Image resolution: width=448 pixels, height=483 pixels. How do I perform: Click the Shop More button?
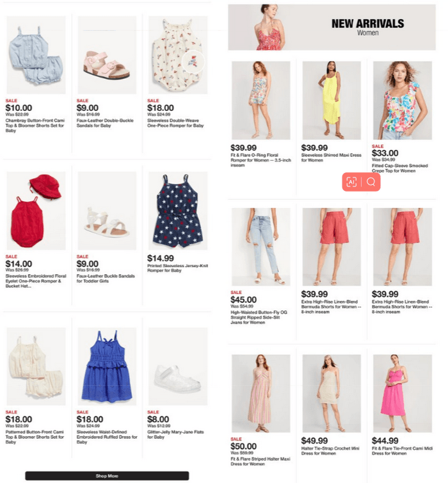(x=107, y=476)
